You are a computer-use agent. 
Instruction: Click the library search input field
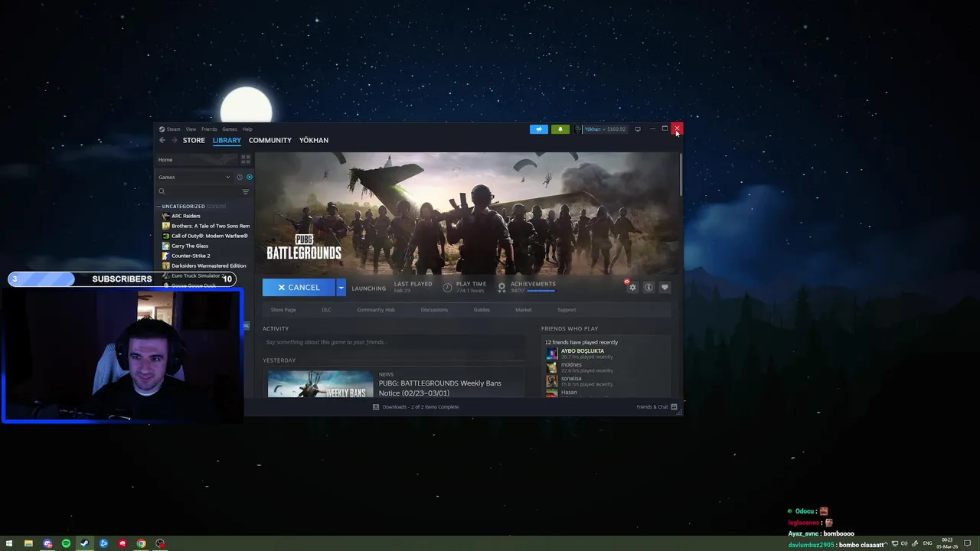[x=203, y=191]
